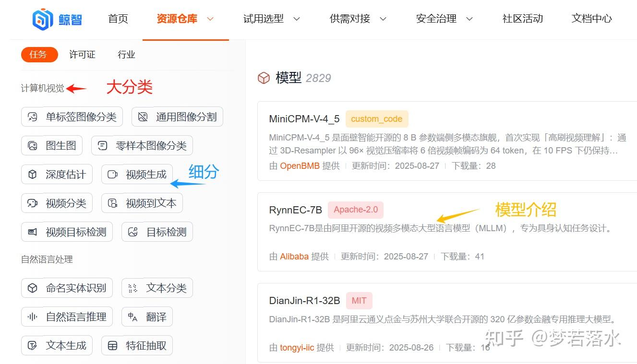Screen dimensions: 637x364
Task: Open the MiniCPM-V-4_5 model title
Action: (x=304, y=119)
